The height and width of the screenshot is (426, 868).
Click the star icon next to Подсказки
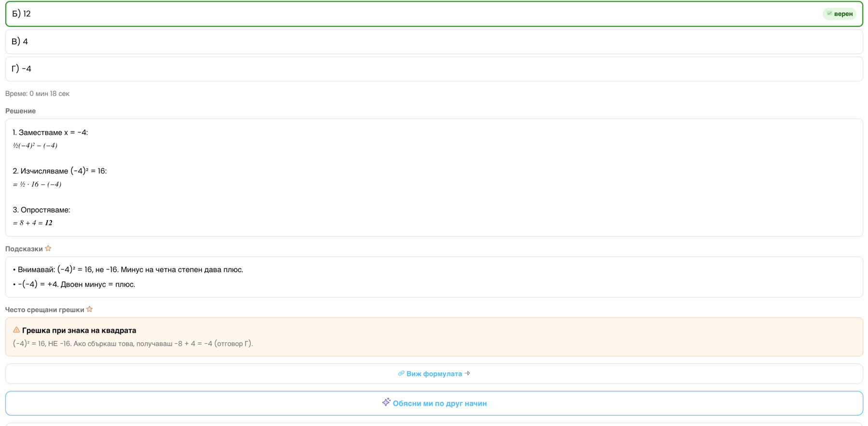point(48,249)
